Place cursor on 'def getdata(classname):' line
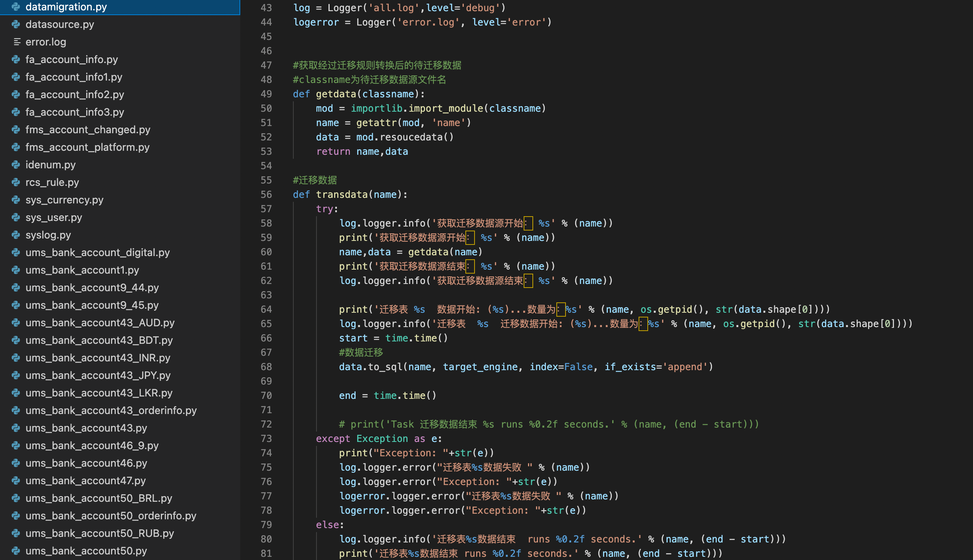The height and width of the screenshot is (560, 973). [359, 94]
